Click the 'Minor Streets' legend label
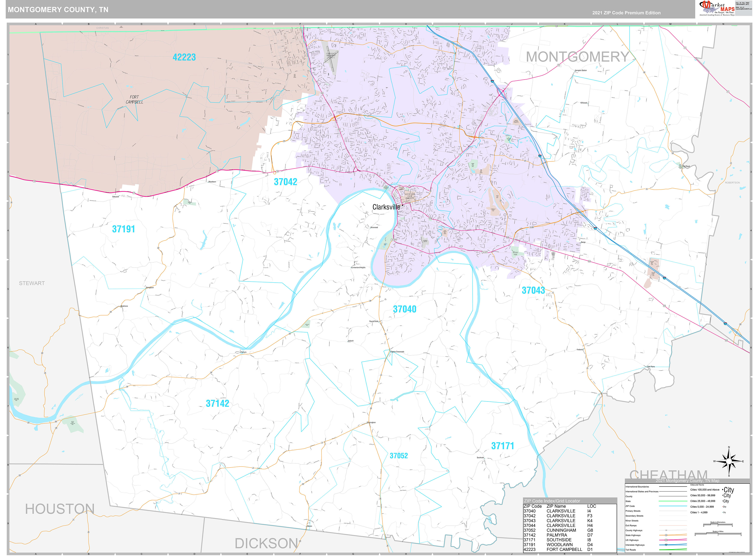The width and height of the screenshot is (756, 556). [632, 521]
